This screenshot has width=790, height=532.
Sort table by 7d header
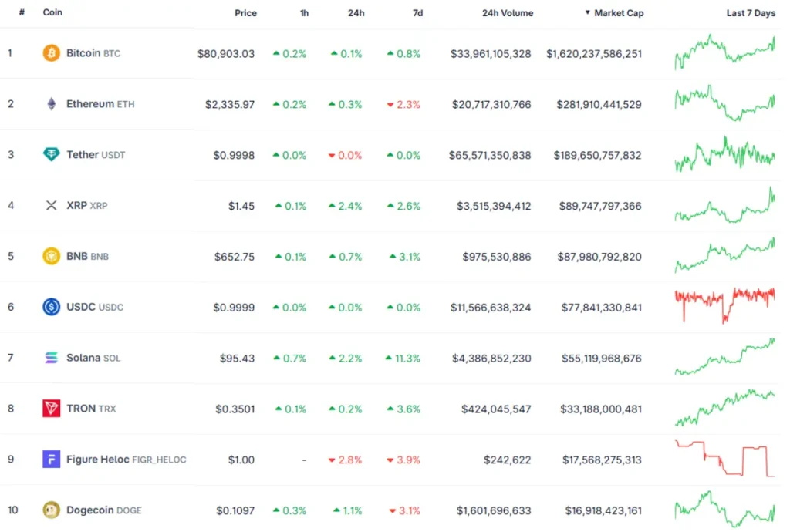point(417,13)
